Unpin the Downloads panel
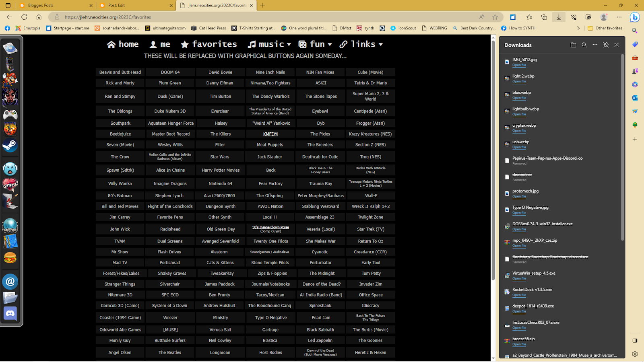 click(x=606, y=45)
